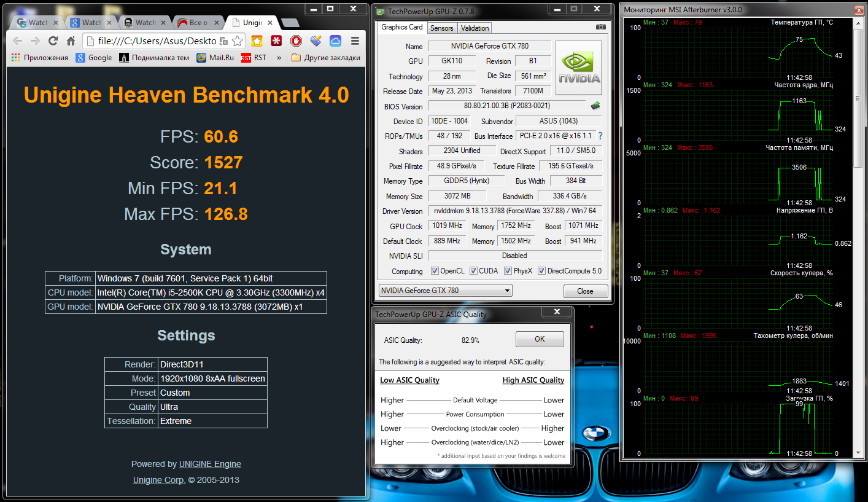Open the Поднималка тем bookmark
This screenshot has width=868, height=502.
pos(154,58)
